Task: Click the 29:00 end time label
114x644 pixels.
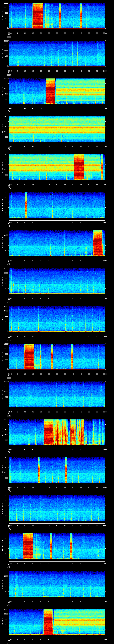Action: click(x=105, y=260)
